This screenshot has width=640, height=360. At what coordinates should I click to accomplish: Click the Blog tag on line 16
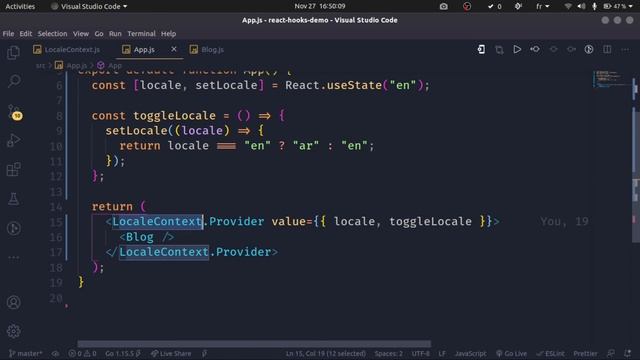140,237
